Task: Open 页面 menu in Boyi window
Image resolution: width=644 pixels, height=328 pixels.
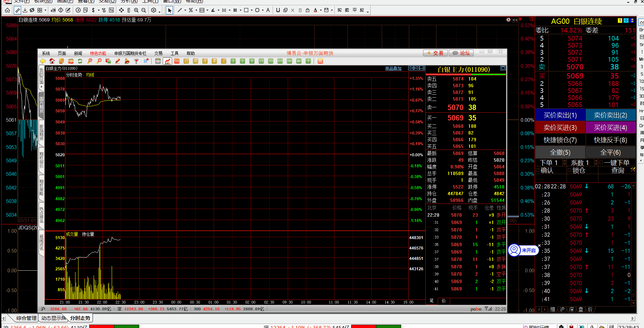Action: point(62,53)
